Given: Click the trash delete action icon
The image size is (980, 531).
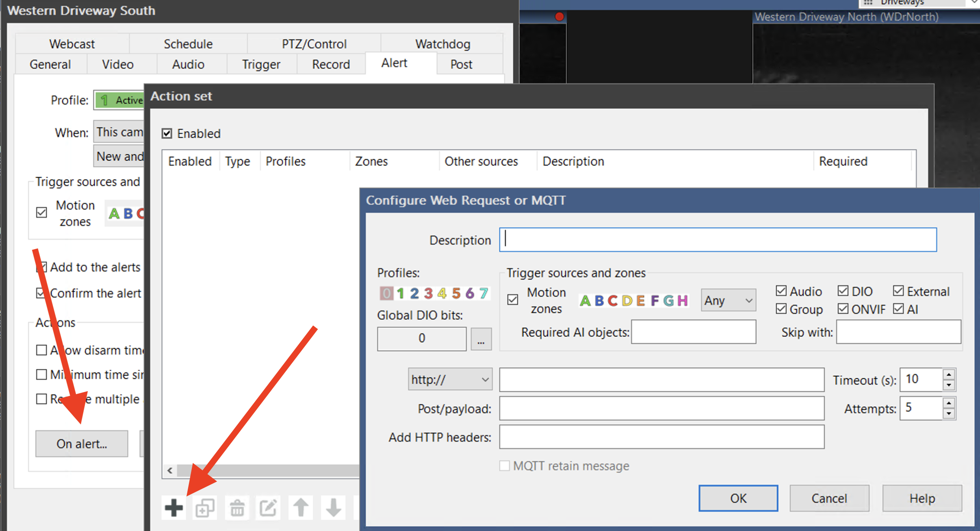Looking at the screenshot, I should tap(237, 507).
